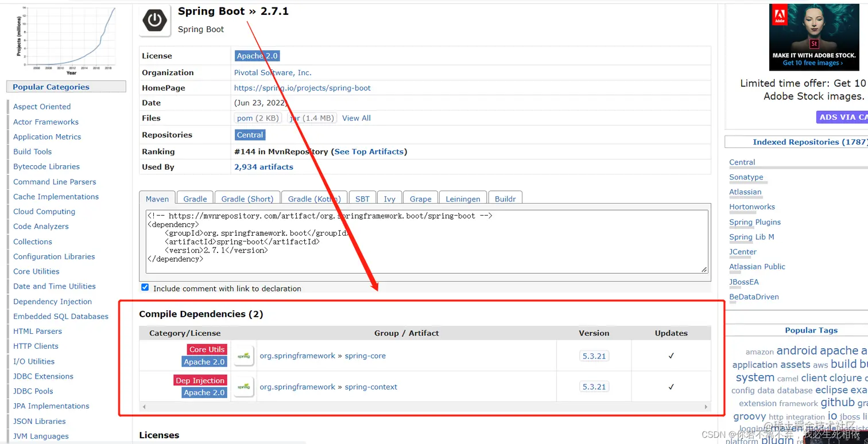
Task: Click the Apache 2.0 badge in License row
Action: click(257, 56)
